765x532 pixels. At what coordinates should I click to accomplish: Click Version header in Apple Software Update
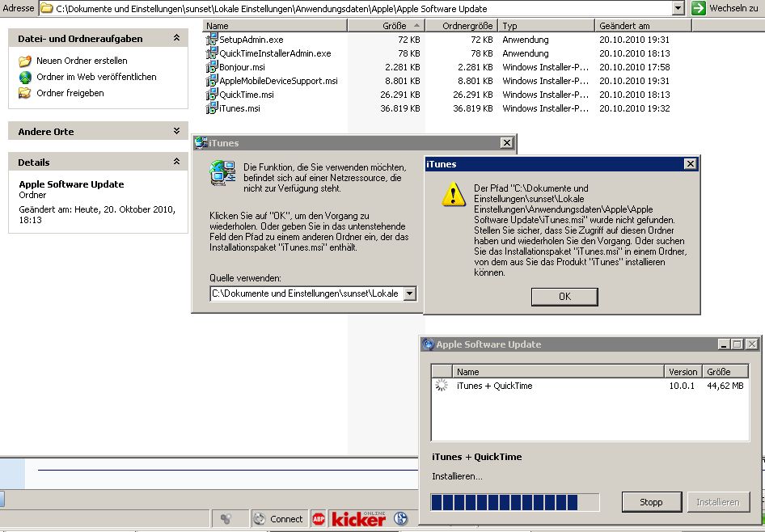683,372
